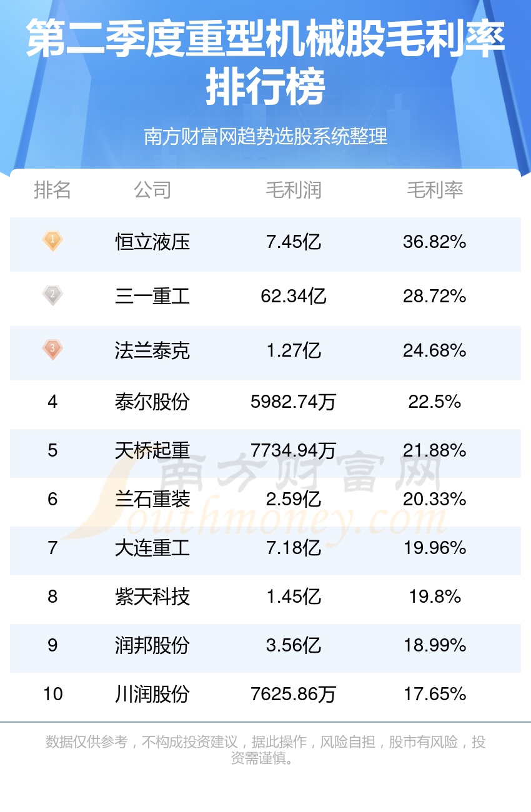
Task: Select 兰石重装 in rank 6 row
Action: pyautogui.click(x=152, y=499)
